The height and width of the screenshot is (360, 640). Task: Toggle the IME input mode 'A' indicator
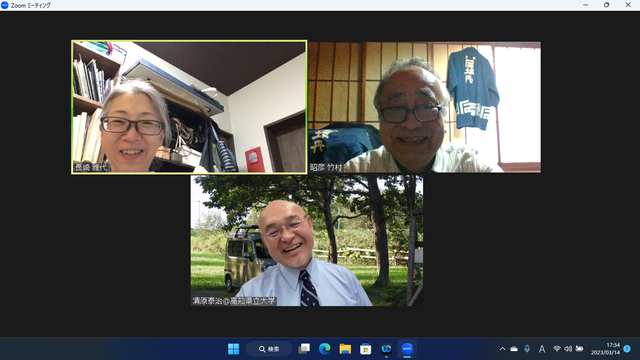(x=542, y=349)
